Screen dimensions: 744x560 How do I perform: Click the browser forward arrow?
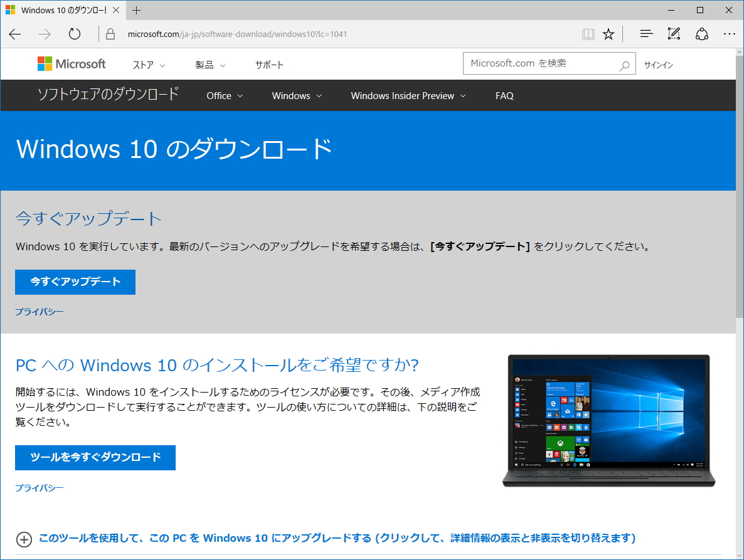pyautogui.click(x=44, y=34)
